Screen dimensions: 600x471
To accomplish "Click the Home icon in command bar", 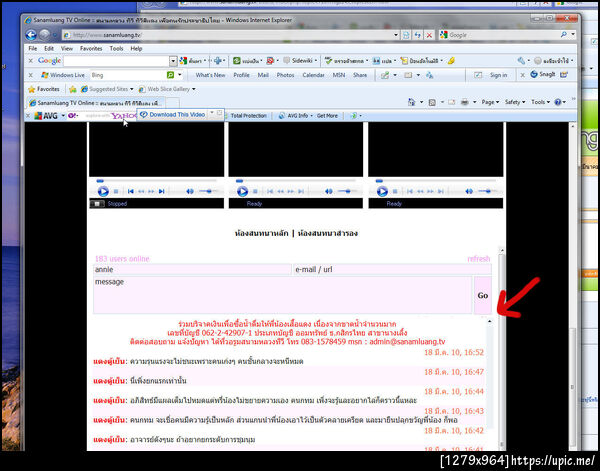I will tap(411, 102).
